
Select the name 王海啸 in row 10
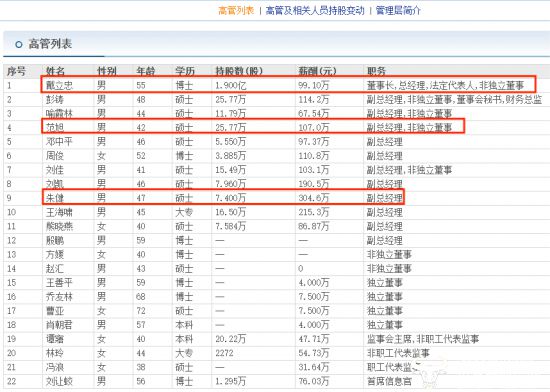pyautogui.click(x=59, y=212)
